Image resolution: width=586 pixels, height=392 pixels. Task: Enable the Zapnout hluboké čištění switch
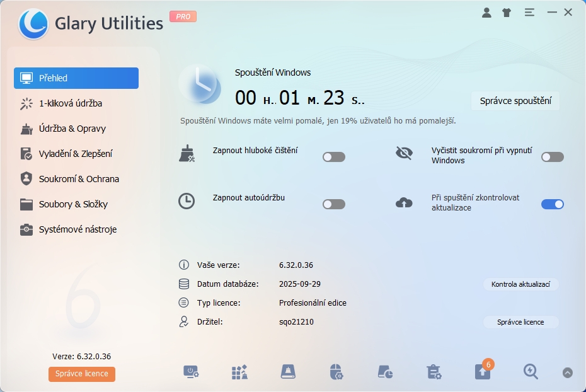[334, 157]
